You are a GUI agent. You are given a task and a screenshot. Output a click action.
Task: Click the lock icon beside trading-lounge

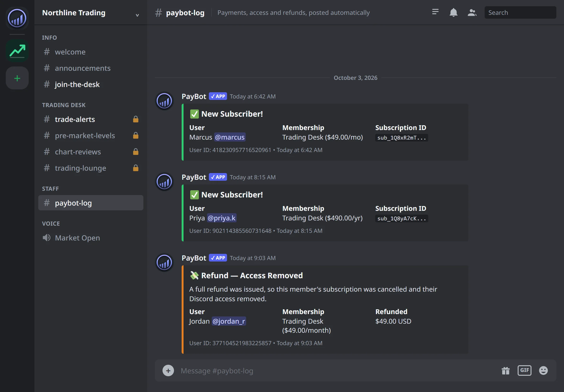point(136,168)
